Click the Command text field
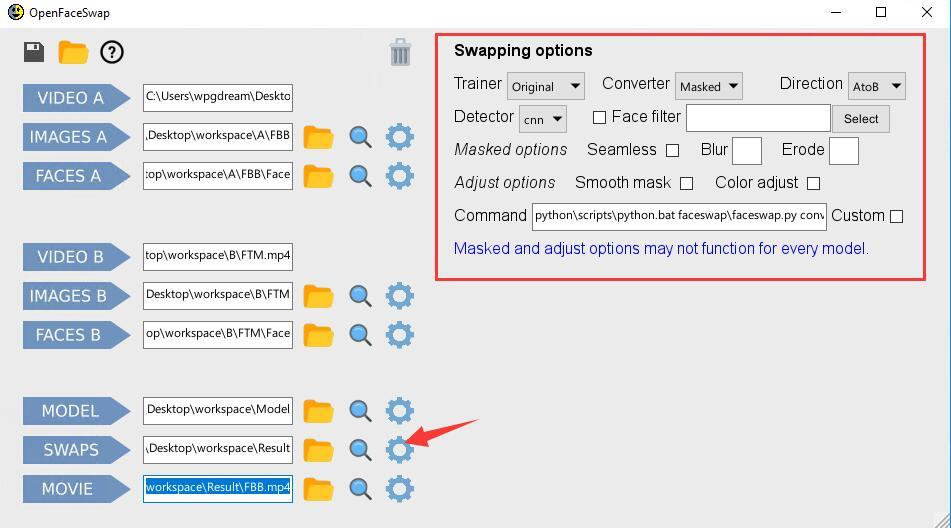The height and width of the screenshot is (528, 951). [679, 216]
